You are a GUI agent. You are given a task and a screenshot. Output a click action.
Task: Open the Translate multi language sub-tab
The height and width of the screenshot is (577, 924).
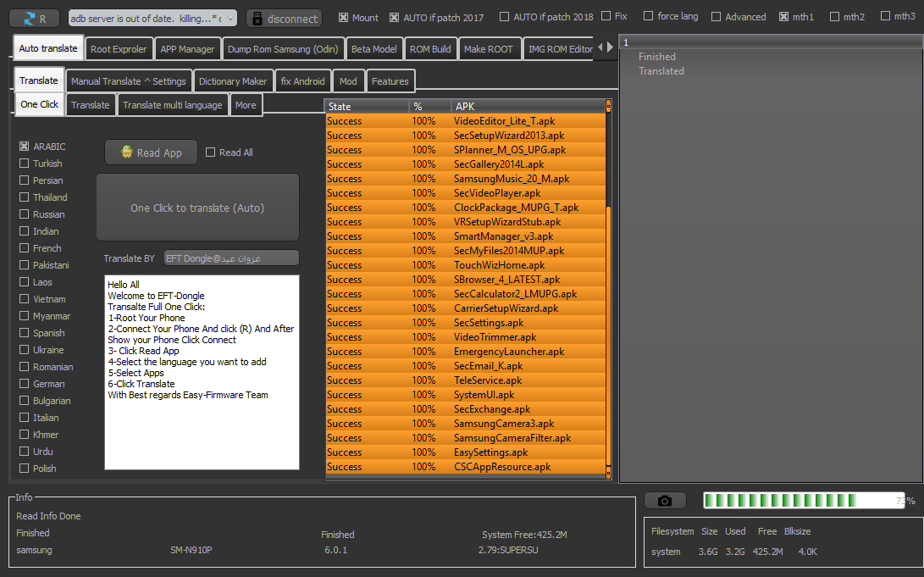(173, 105)
